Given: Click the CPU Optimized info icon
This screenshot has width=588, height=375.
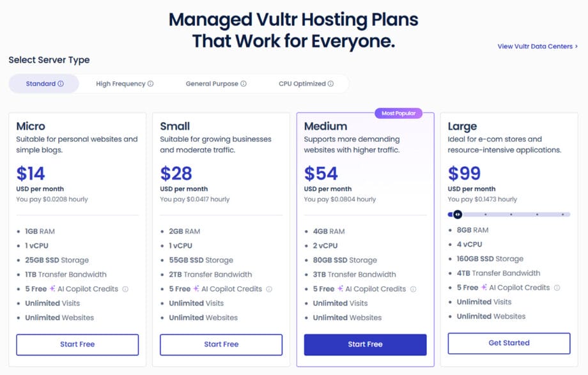Looking at the screenshot, I should coord(332,83).
